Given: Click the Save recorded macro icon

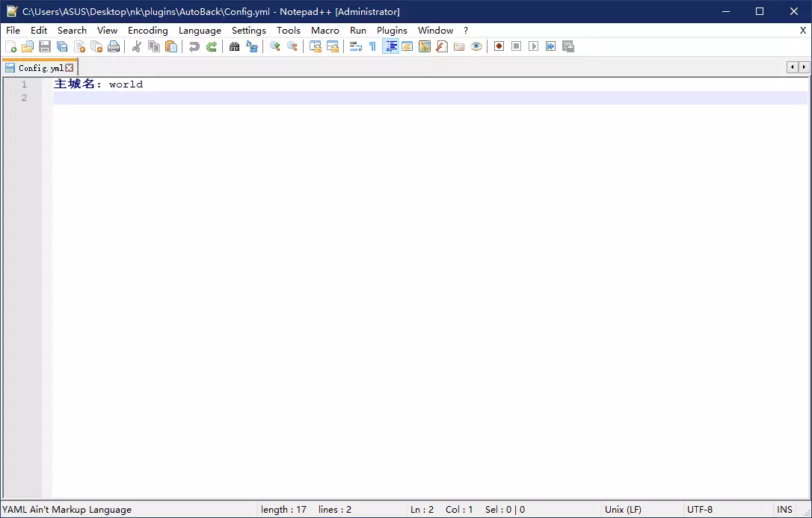Looking at the screenshot, I should click(x=568, y=46).
